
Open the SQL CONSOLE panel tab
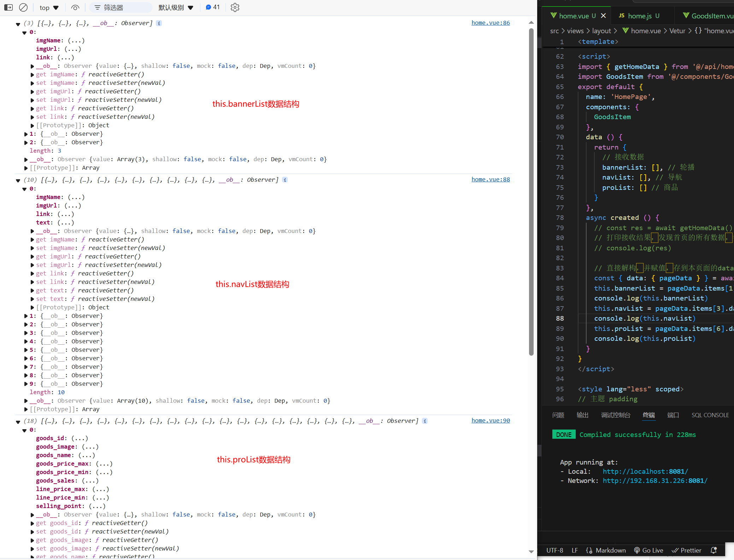point(710,415)
